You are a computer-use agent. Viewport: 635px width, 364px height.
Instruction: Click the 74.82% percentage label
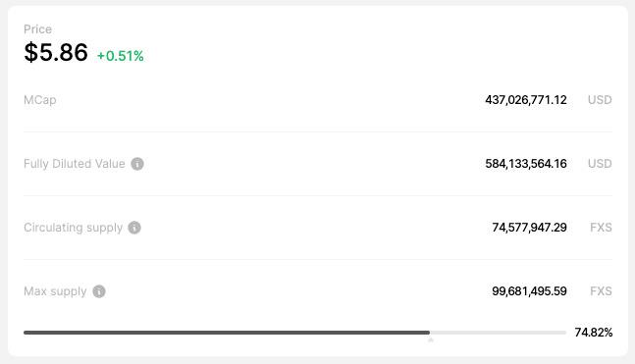593,333
